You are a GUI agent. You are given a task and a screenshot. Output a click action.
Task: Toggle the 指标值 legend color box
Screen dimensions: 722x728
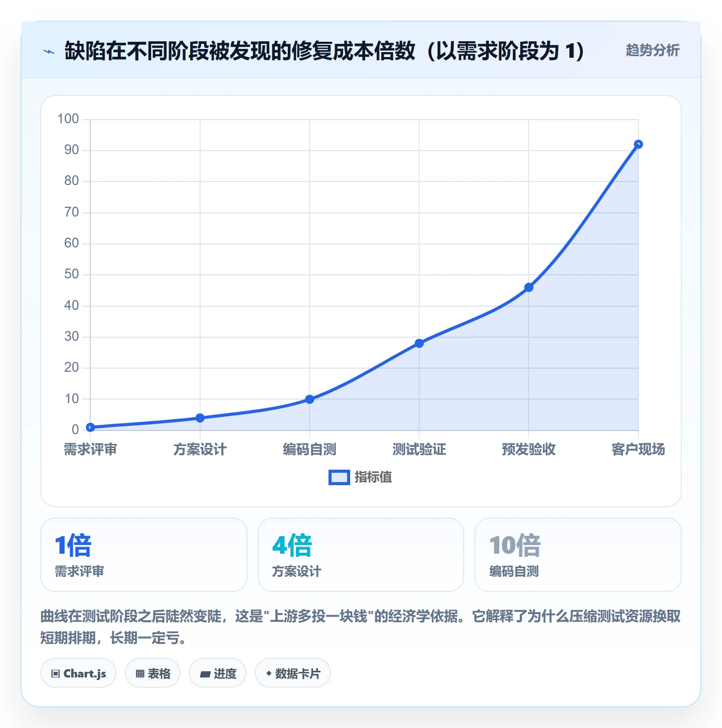[x=339, y=477]
